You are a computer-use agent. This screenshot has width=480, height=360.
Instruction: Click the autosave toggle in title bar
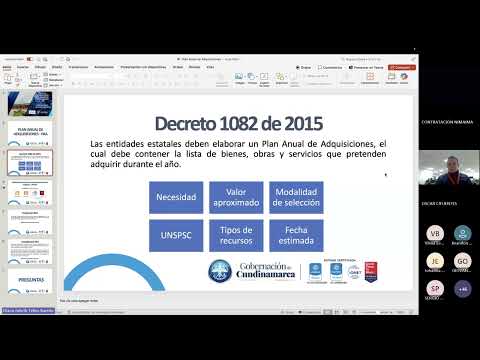(30, 59)
